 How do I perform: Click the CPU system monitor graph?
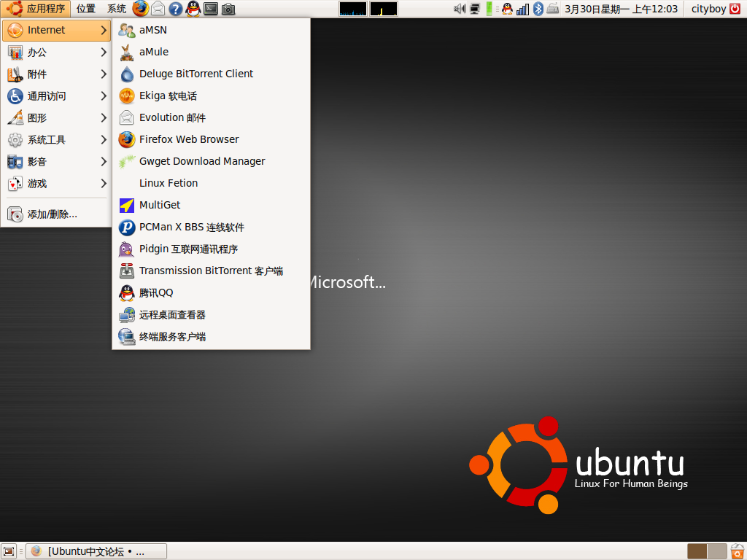353,9
